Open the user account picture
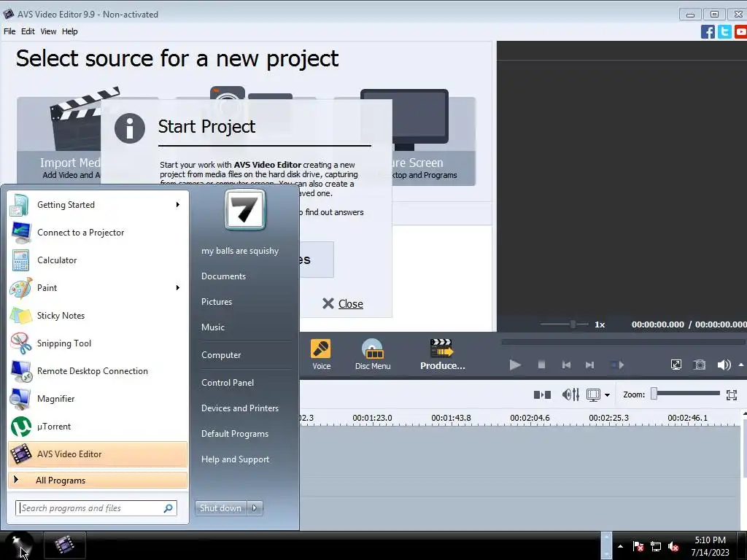This screenshot has height=560, width=747. 245,209
